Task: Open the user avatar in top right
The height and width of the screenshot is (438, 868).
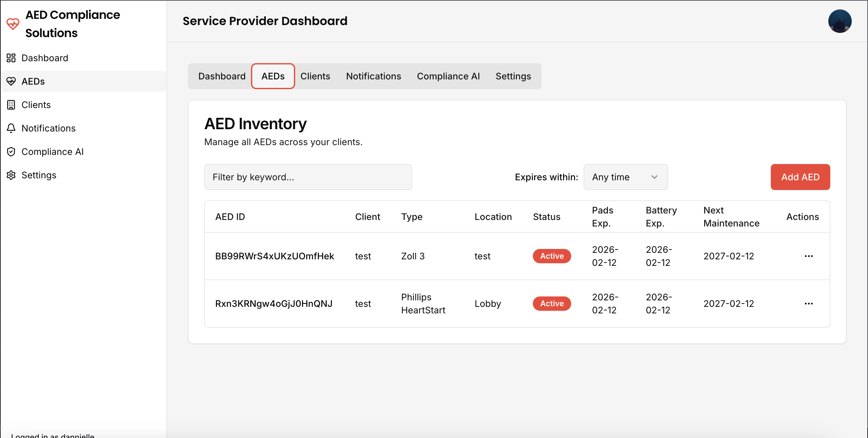Action: 839,21
